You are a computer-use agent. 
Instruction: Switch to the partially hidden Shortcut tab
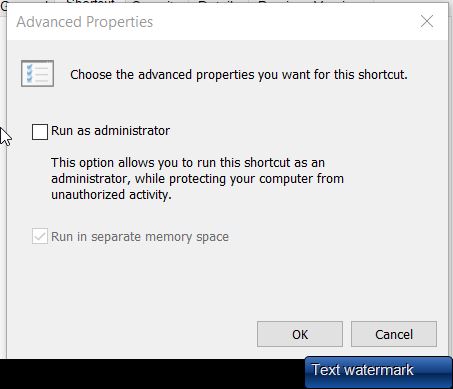90,2
